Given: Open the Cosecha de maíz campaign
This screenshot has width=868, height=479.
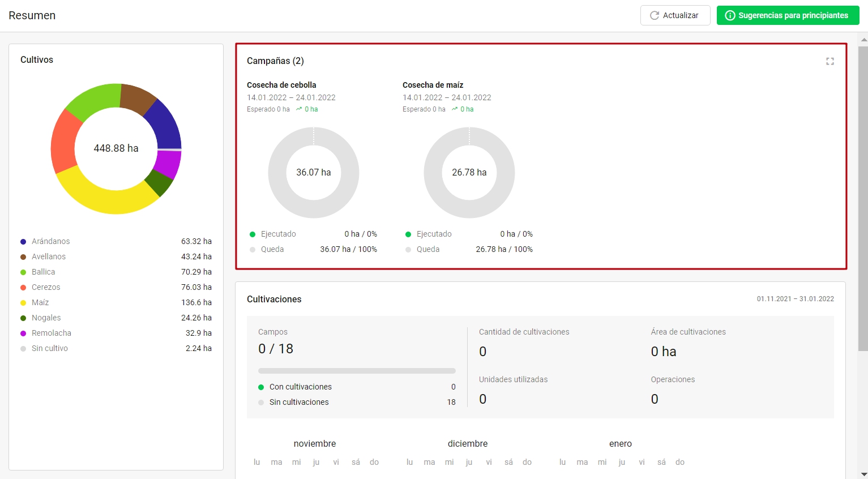Looking at the screenshot, I should coord(433,85).
